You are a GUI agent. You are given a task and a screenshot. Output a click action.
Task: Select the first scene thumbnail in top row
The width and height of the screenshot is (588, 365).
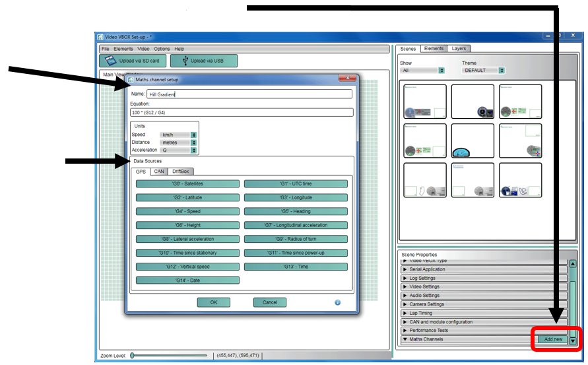click(425, 101)
